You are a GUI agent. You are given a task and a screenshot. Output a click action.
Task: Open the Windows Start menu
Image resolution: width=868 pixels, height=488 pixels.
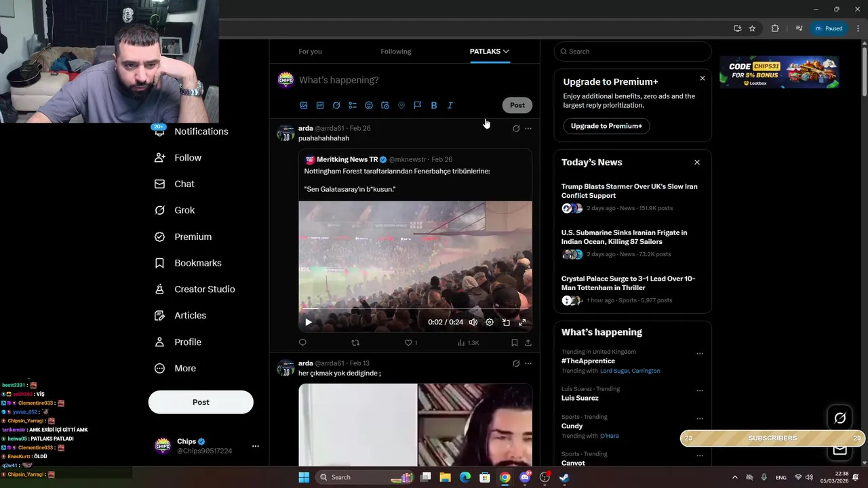tap(304, 477)
